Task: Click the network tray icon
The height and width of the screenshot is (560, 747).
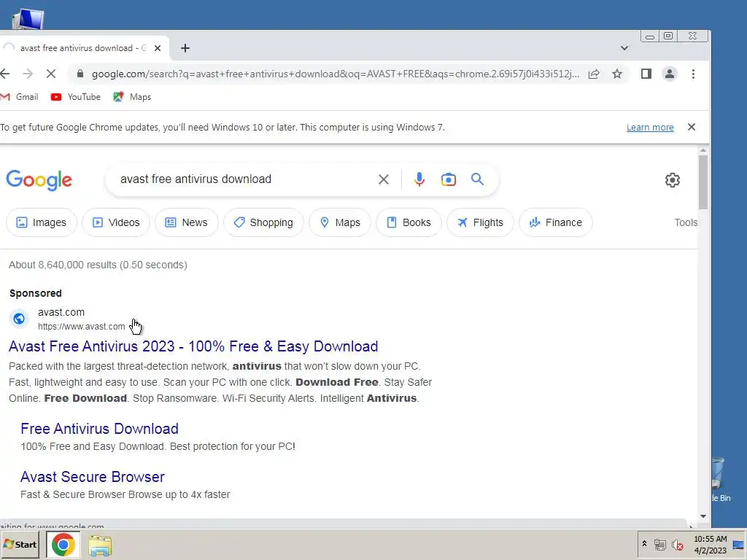Action: 659,544
